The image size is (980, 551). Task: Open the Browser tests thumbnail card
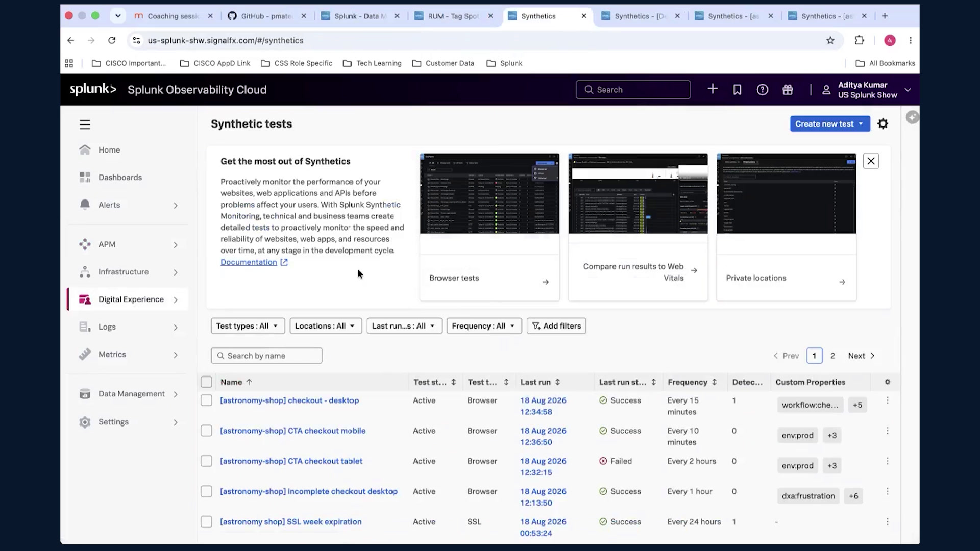(x=489, y=227)
